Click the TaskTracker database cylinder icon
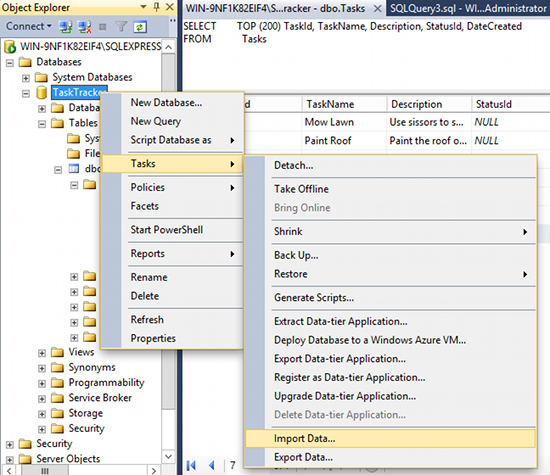550x475 pixels. point(42,93)
